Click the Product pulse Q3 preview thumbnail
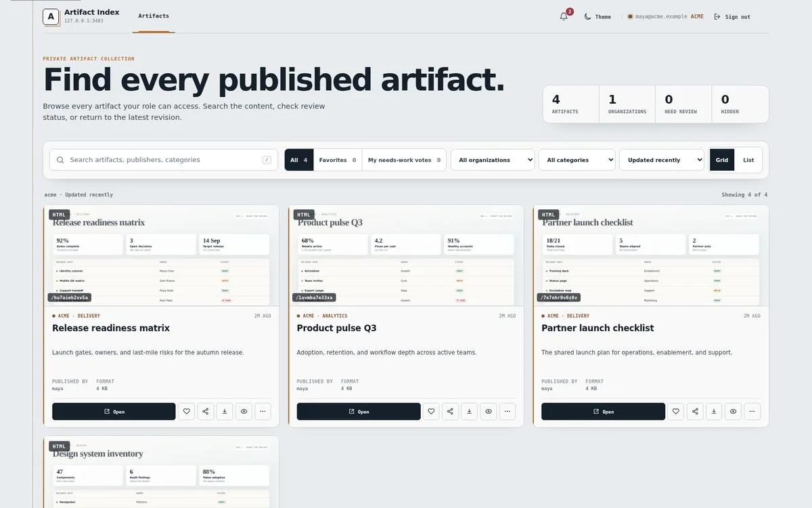The image size is (812, 508). (x=406, y=255)
